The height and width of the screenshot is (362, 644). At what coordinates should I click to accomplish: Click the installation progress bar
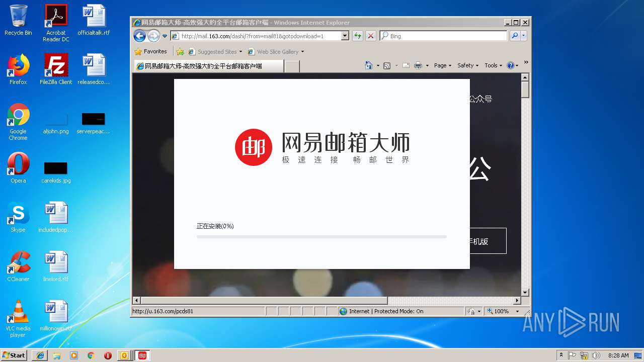pos(321,236)
